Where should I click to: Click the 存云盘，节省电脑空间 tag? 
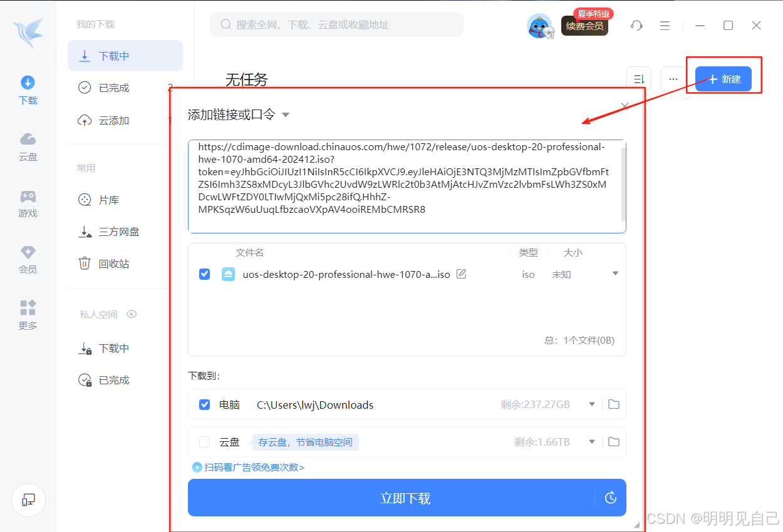pos(306,442)
